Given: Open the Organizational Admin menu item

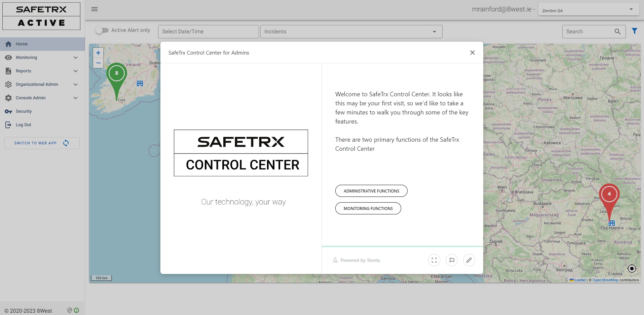Looking at the screenshot, I should [42, 84].
